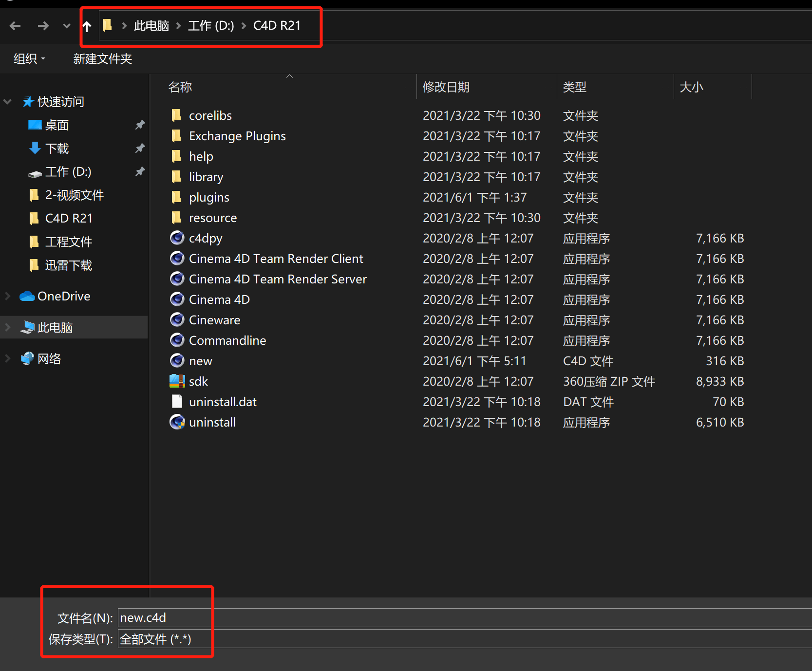This screenshot has height=671, width=812.
Task: Select the Exchange Plugins folder icon
Action: tap(177, 136)
